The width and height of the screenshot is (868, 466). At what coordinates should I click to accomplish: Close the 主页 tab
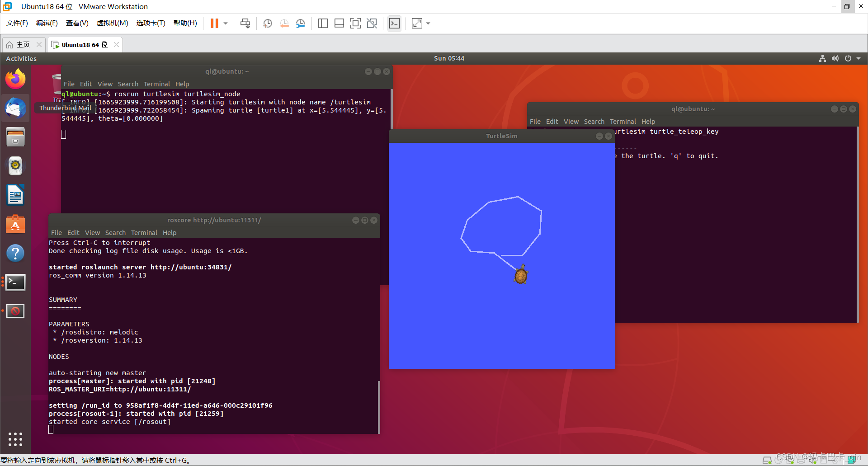39,44
